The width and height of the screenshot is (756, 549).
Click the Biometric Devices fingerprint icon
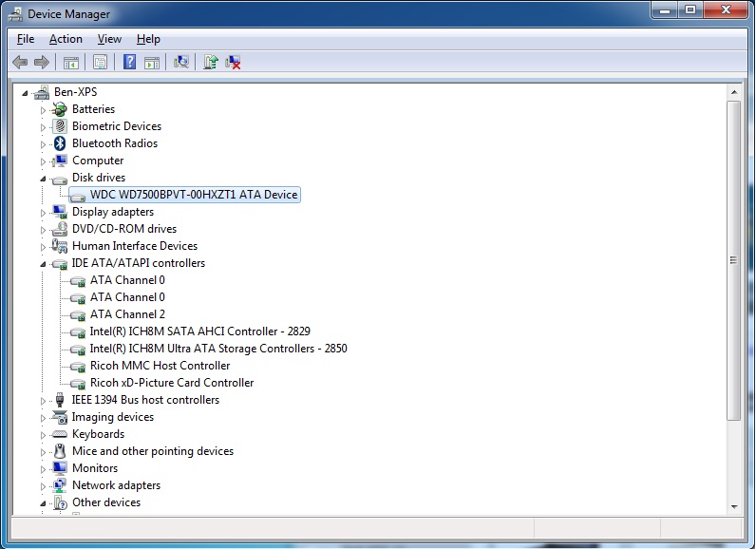pyautogui.click(x=60, y=126)
